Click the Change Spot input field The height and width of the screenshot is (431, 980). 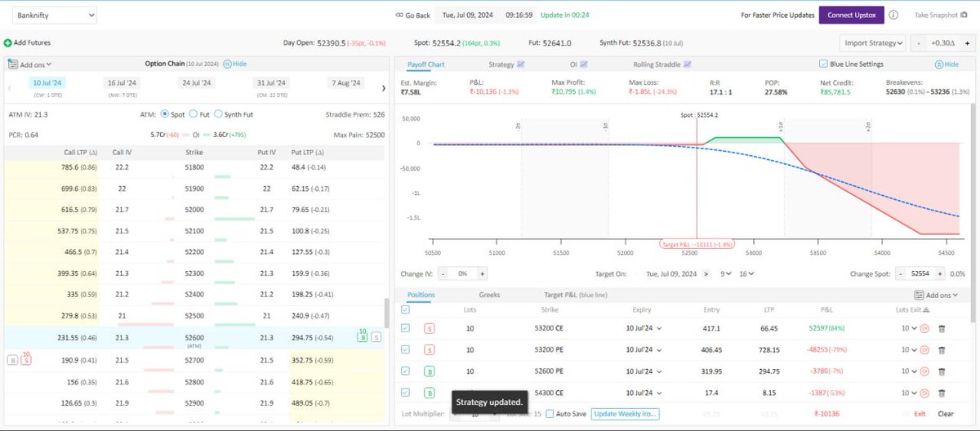[x=920, y=274]
